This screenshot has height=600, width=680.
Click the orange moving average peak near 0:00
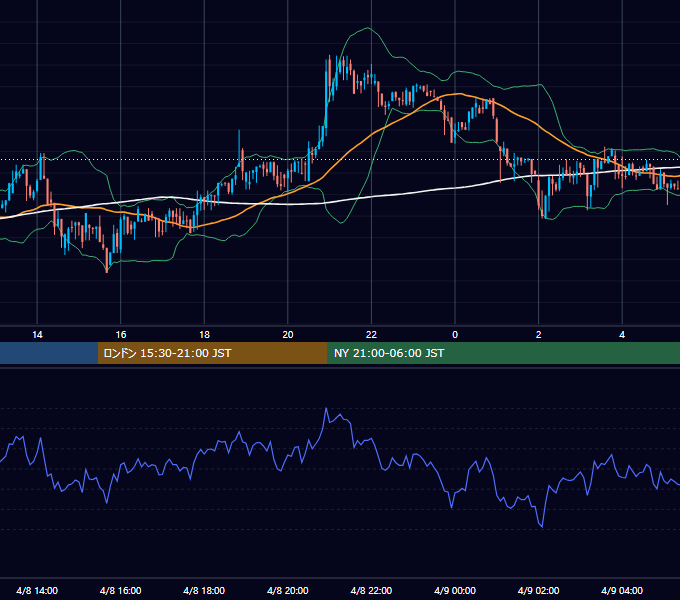458,94
